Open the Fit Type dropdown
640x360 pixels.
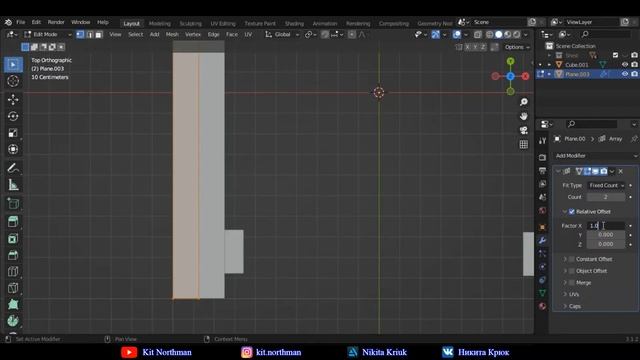(606, 185)
